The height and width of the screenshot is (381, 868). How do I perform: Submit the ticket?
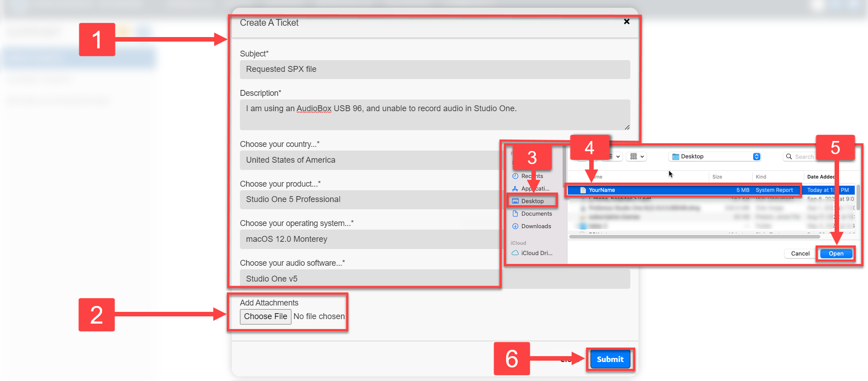click(x=610, y=359)
